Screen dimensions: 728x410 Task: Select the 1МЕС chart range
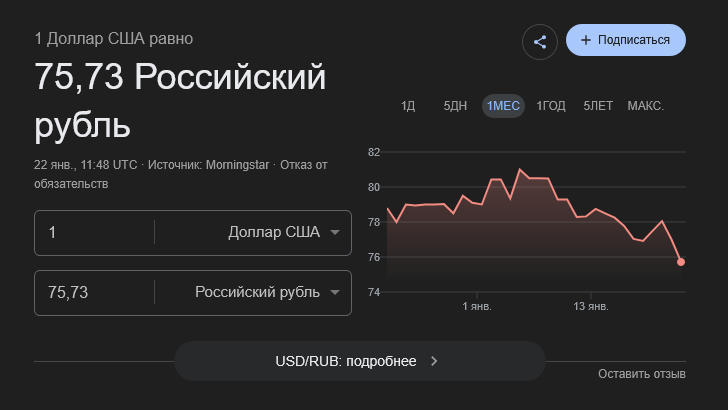click(503, 106)
